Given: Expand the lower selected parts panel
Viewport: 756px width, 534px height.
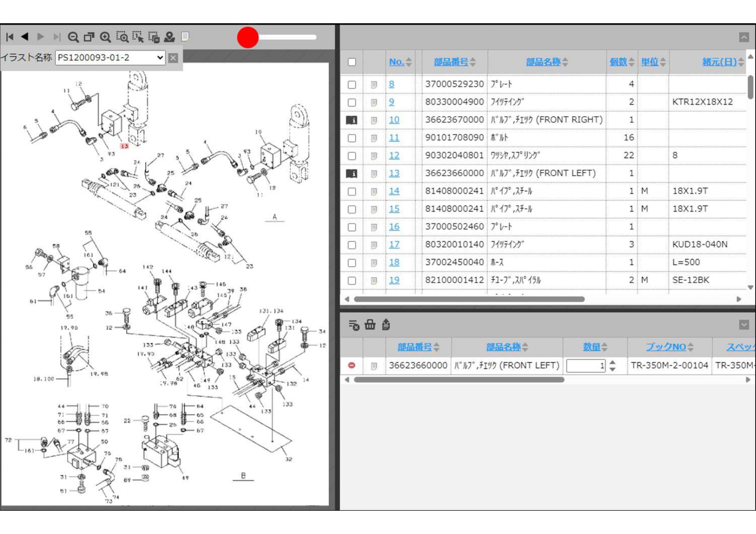Looking at the screenshot, I should pyautogui.click(x=744, y=325).
